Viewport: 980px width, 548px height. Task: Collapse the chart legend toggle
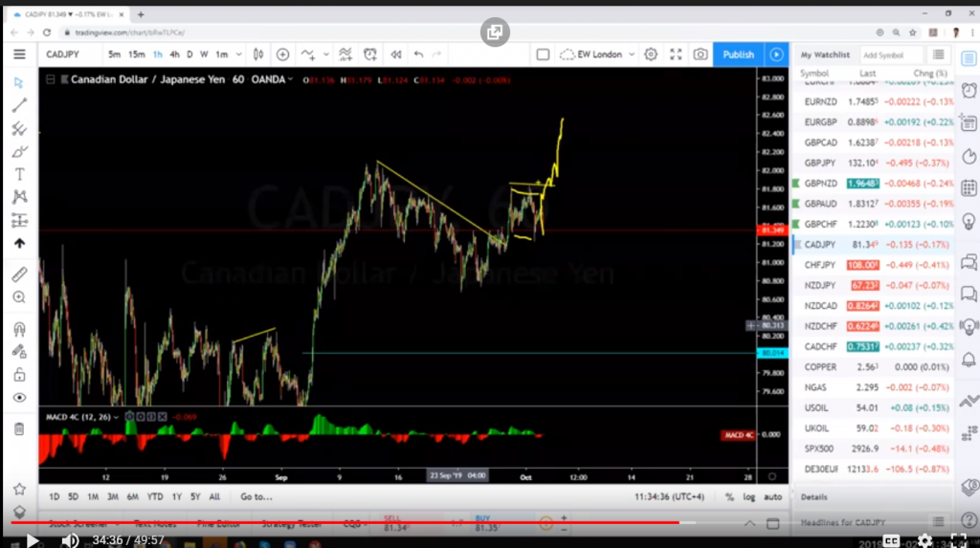point(50,79)
